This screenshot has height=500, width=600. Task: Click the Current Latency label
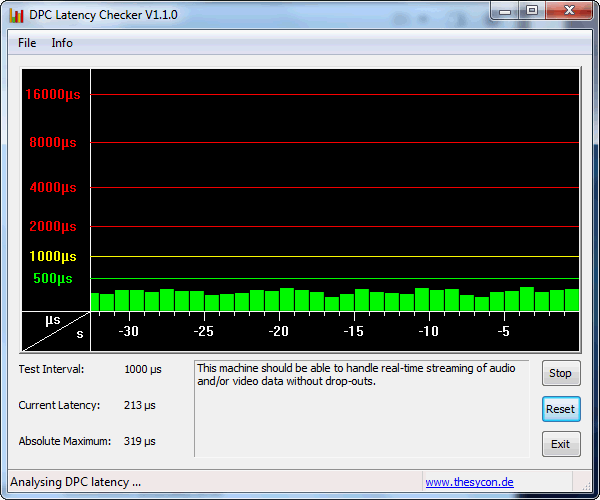point(59,405)
